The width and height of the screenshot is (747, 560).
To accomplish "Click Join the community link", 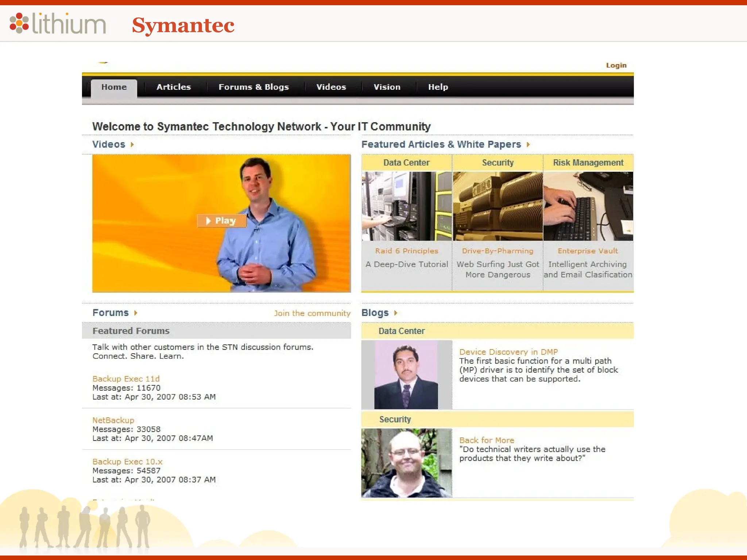I will (312, 313).
